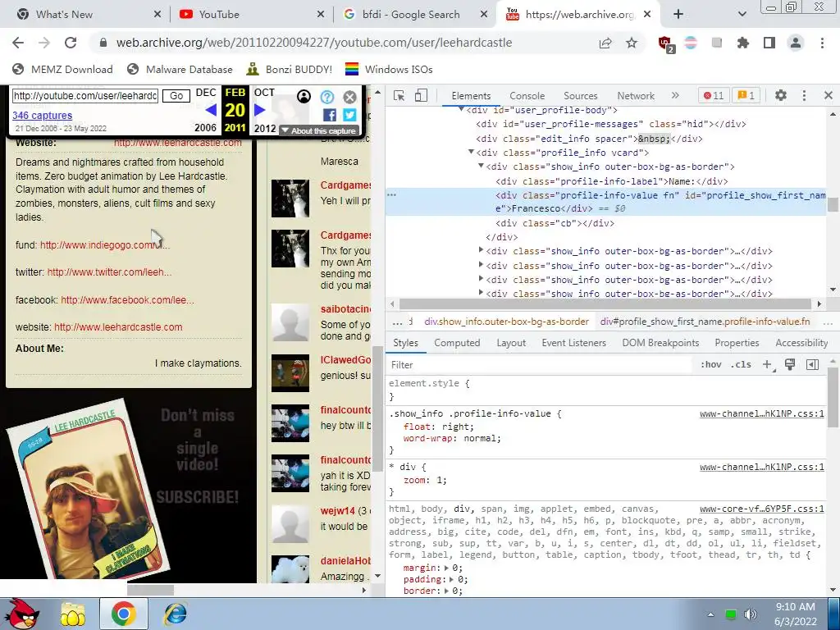
Task: Open the tab search dropdown arrow
Action: (742, 15)
